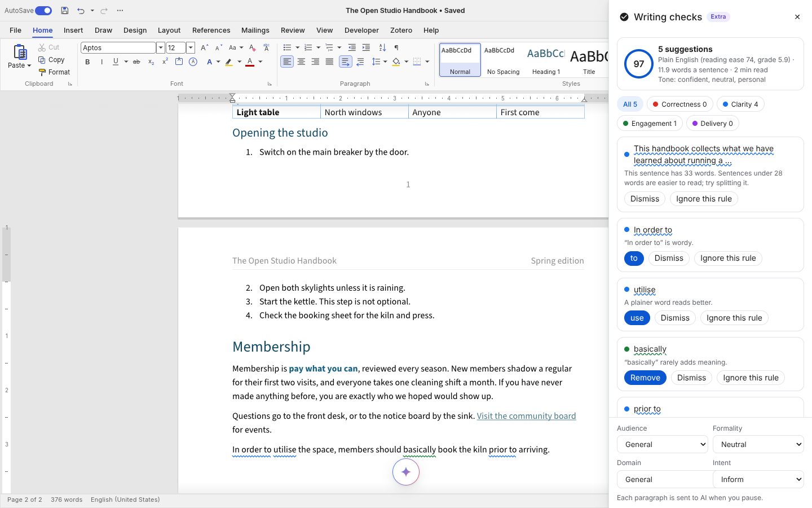Dismiss the "In order to" suggestion

coord(669,258)
